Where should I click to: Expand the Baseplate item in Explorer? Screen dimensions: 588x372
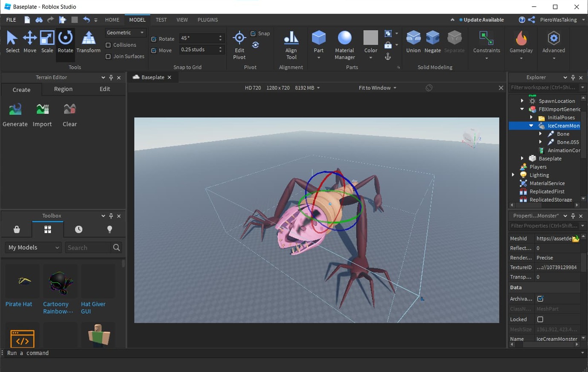pyautogui.click(x=522, y=158)
